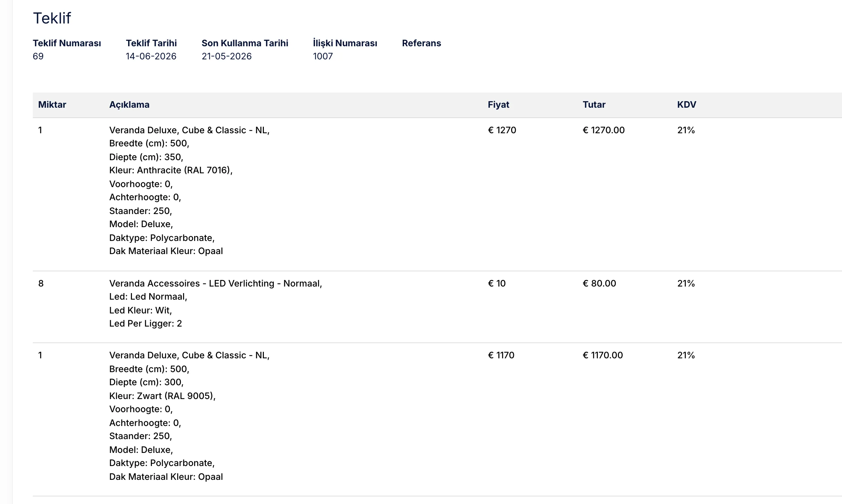Select the Zwart (RAL 9005) color line
The image size is (842, 504).
(162, 396)
